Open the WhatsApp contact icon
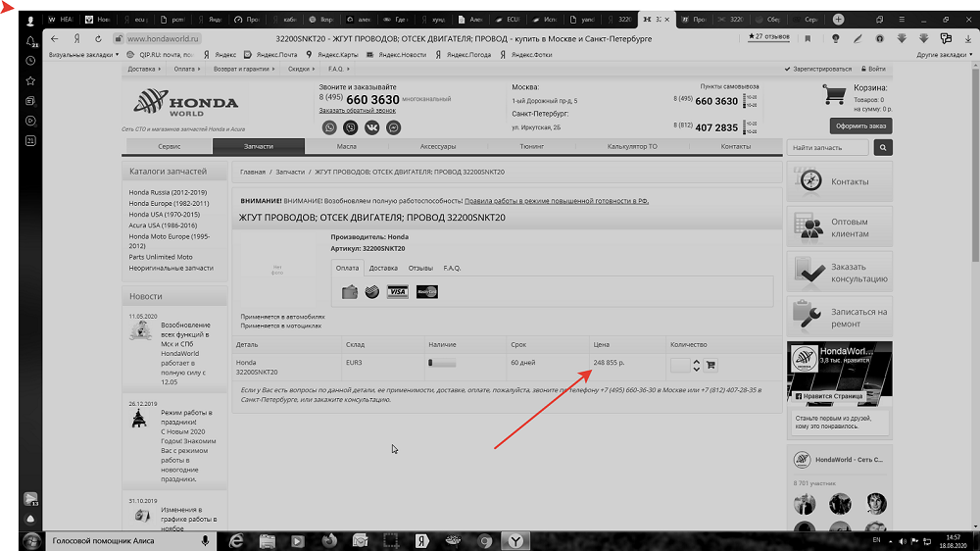 pyautogui.click(x=329, y=127)
